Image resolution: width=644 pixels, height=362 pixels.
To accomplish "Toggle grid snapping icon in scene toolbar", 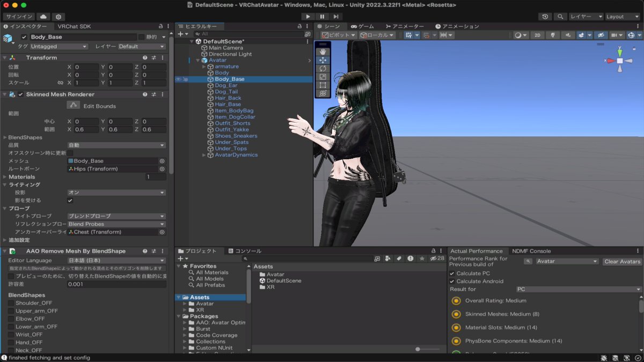I will tap(427, 35).
